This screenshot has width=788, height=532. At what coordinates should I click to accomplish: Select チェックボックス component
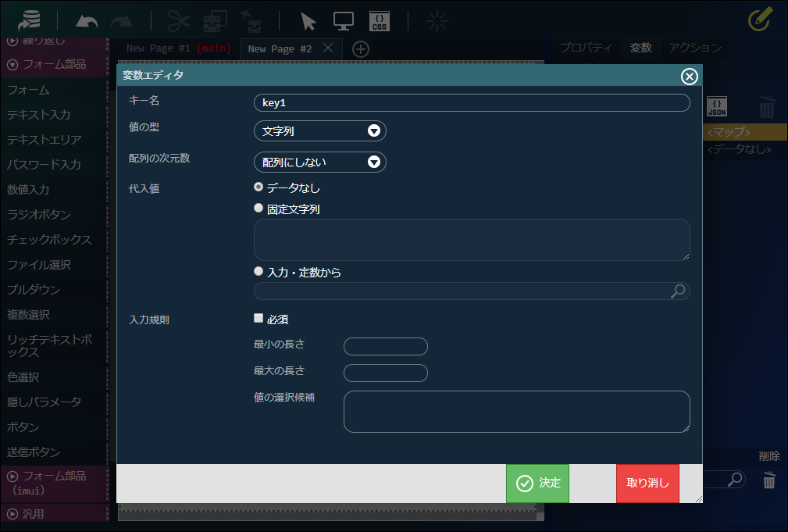click(54, 240)
